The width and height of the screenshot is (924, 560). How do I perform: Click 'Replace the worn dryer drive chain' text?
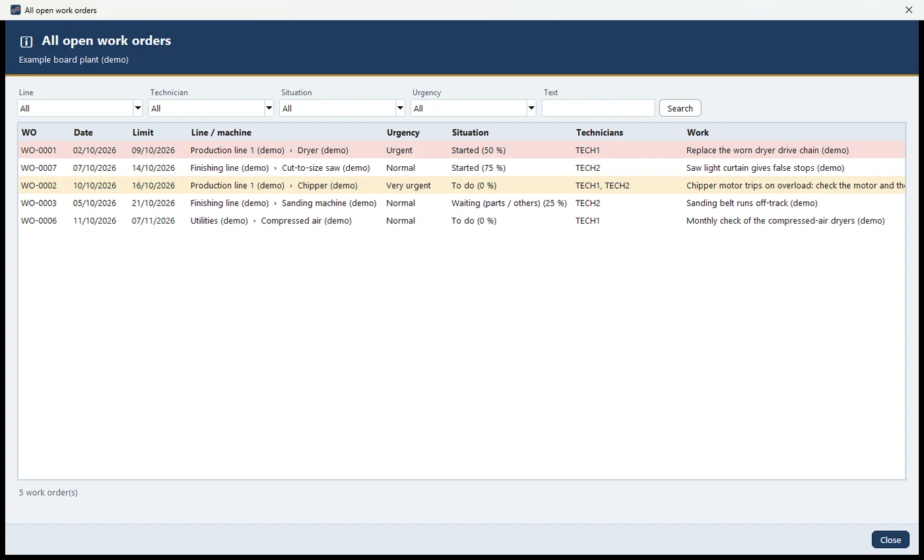[752, 150]
